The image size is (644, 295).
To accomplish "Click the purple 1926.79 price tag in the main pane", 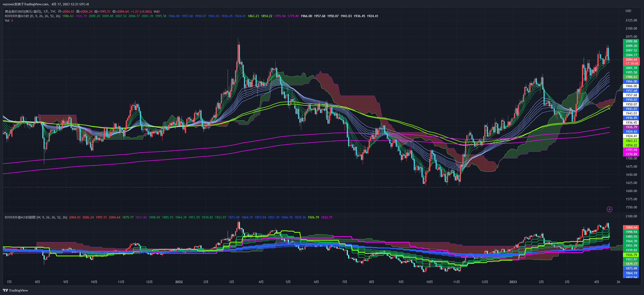I will (631, 127).
